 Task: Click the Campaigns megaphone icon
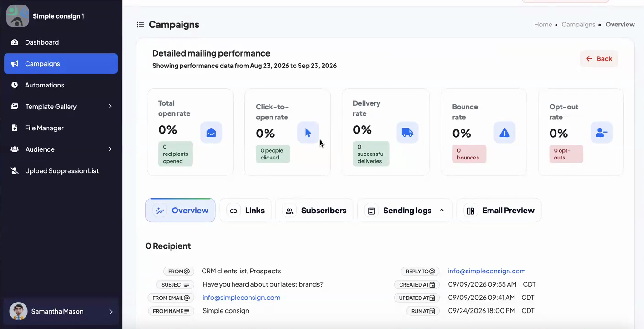click(x=15, y=64)
